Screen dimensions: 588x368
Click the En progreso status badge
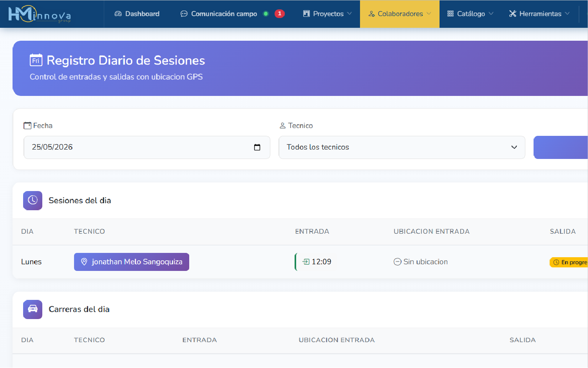(x=569, y=262)
